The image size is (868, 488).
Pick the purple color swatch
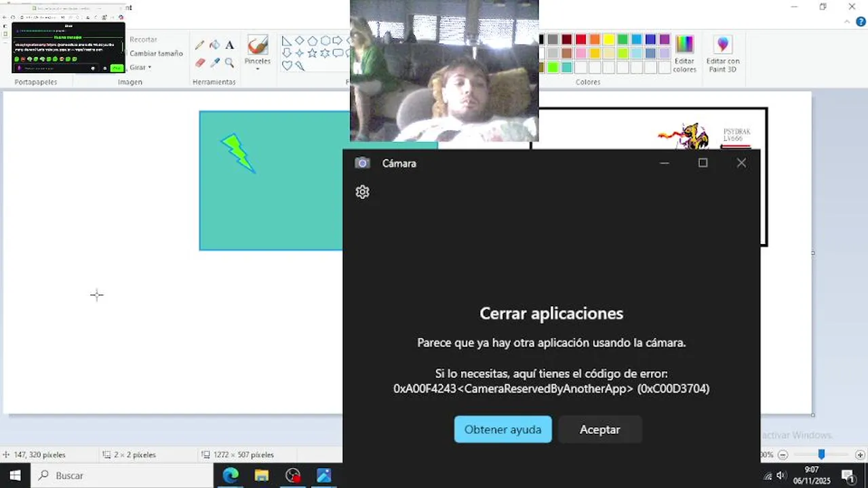point(665,39)
